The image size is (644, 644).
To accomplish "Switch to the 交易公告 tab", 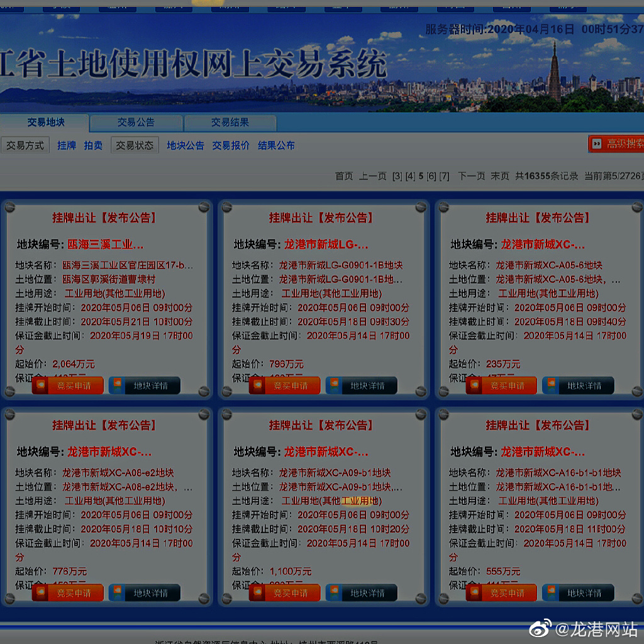I will click(x=135, y=123).
